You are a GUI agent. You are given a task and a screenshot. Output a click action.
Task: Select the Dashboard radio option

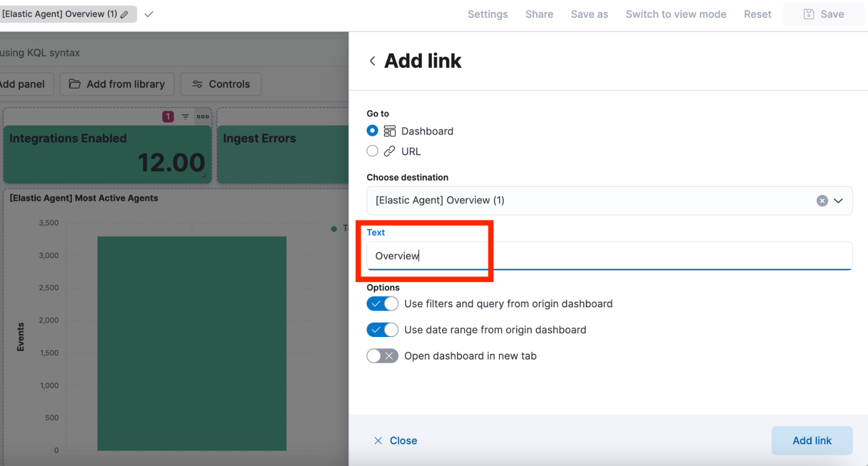[x=372, y=131]
